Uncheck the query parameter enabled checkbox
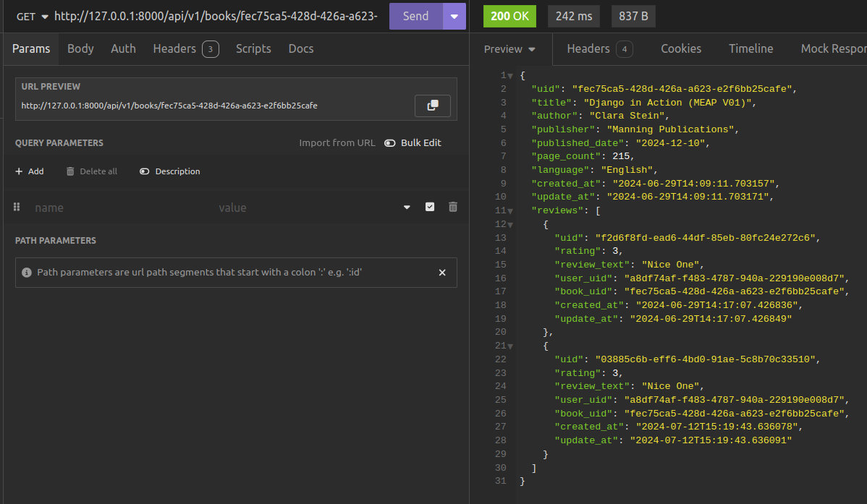The height and width of the screenshot is (504, 867). 430,207
